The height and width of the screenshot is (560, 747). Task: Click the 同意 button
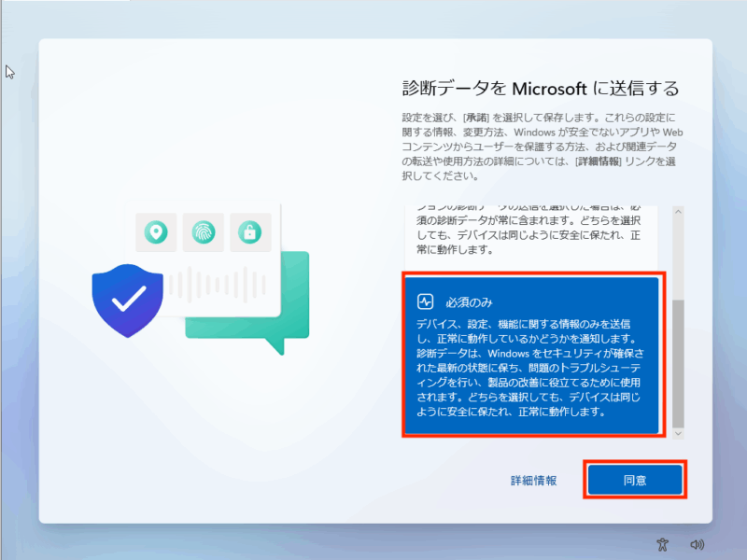click(x=635, y=480)
